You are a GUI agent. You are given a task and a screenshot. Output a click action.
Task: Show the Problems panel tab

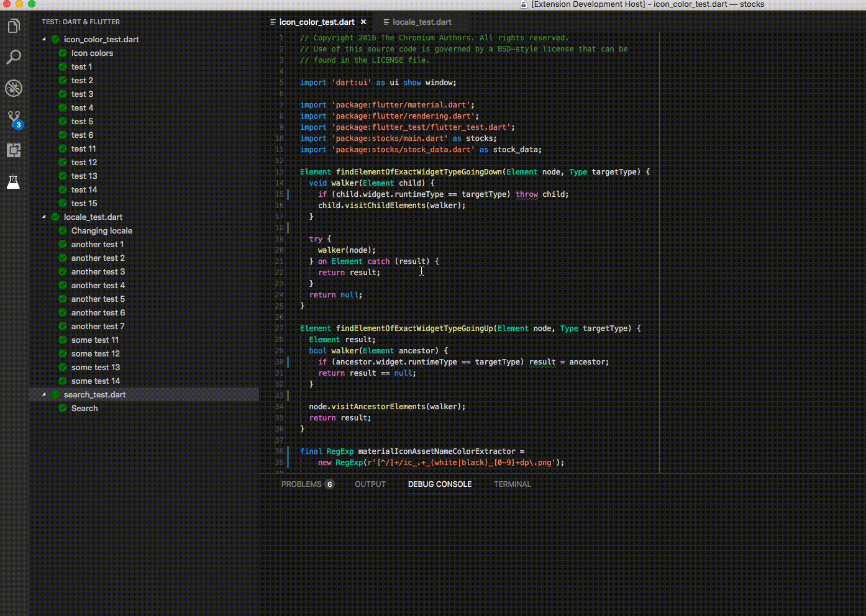[301, 484]
